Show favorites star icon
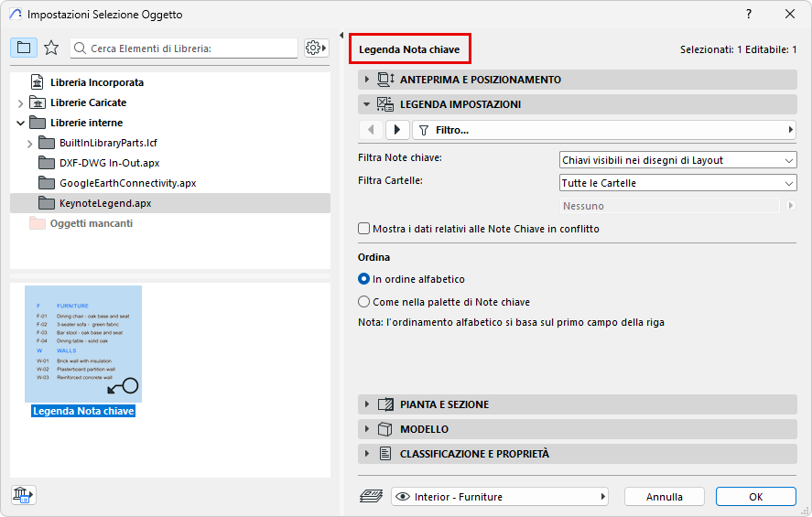 [51, 48]
